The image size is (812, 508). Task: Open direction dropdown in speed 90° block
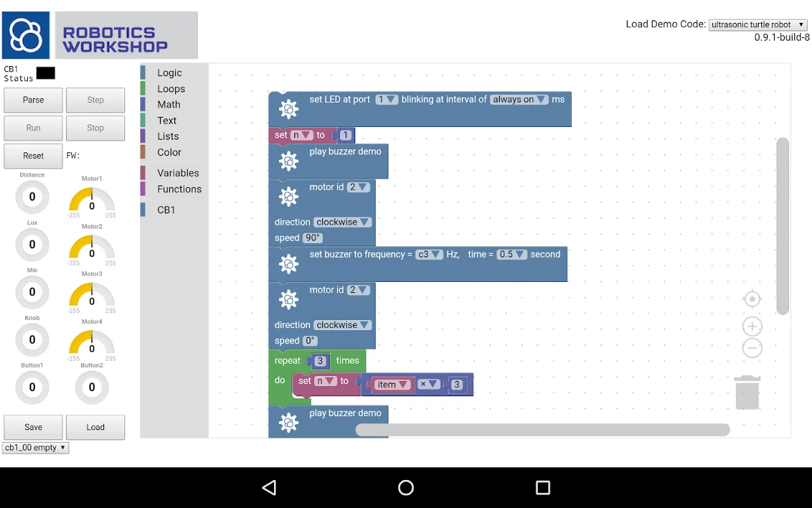point(343,222)
